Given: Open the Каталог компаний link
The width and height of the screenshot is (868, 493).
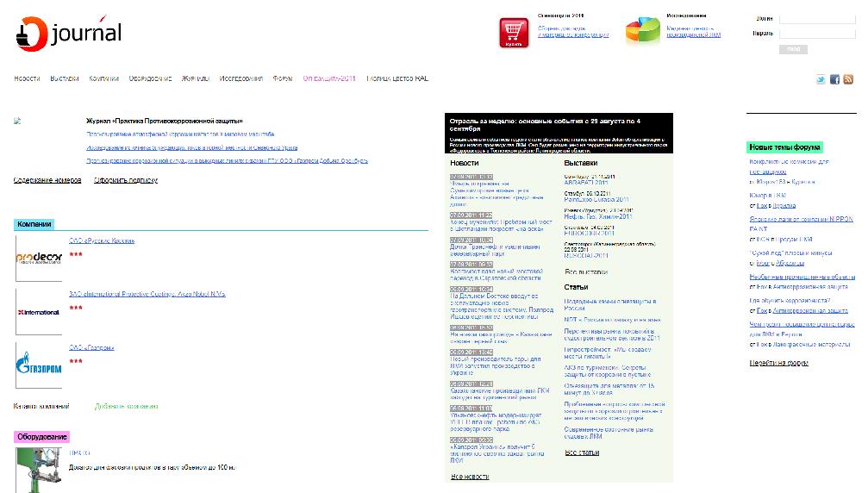Looking at the screenshot, I should 41,407.
